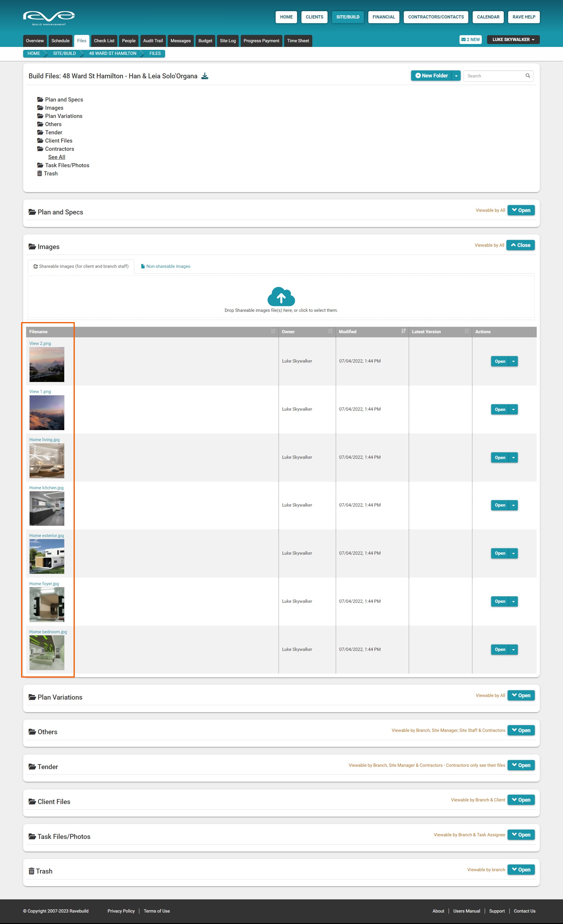The width and height of the screenshot is (563, 924).
Task: Click the See All link
Action: [57, 157]
